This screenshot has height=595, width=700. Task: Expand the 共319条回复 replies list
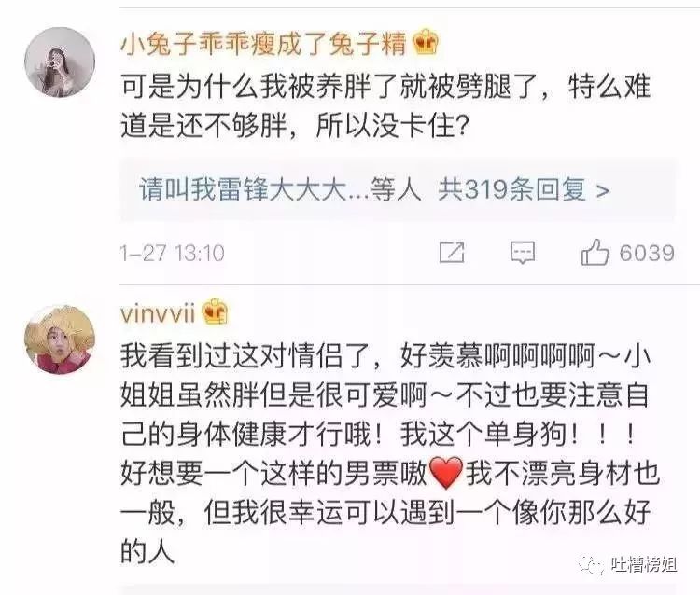click(524, 189)
